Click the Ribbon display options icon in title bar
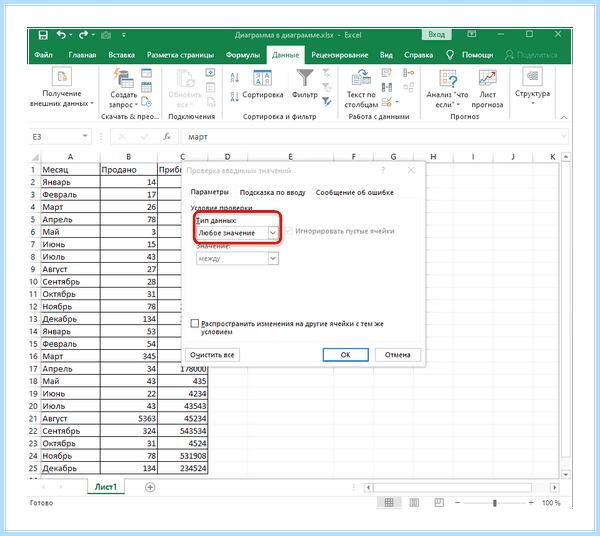This screenshot has height=536, width=600. (x=472, y=34)
